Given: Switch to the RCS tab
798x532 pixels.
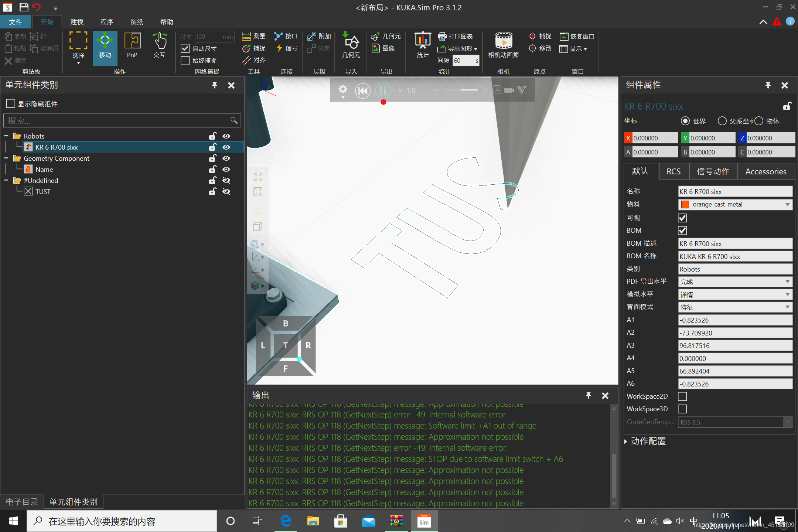Looking at the screenshot, I should pos(673,171).
